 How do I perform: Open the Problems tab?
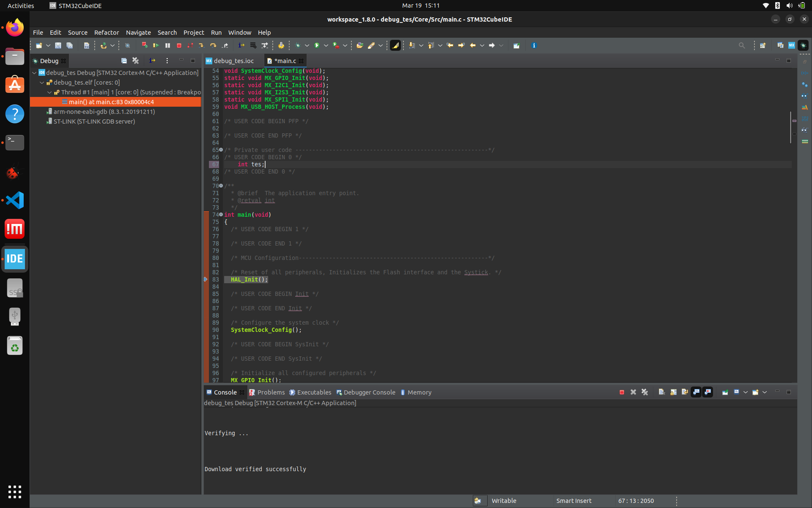click(267, 392)
